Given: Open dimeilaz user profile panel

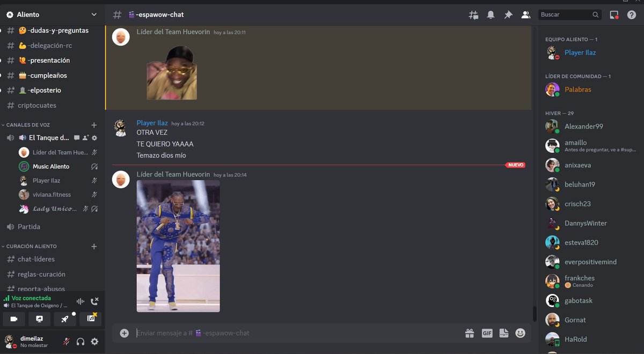Looking at the screenshot, I should [30, 342].
